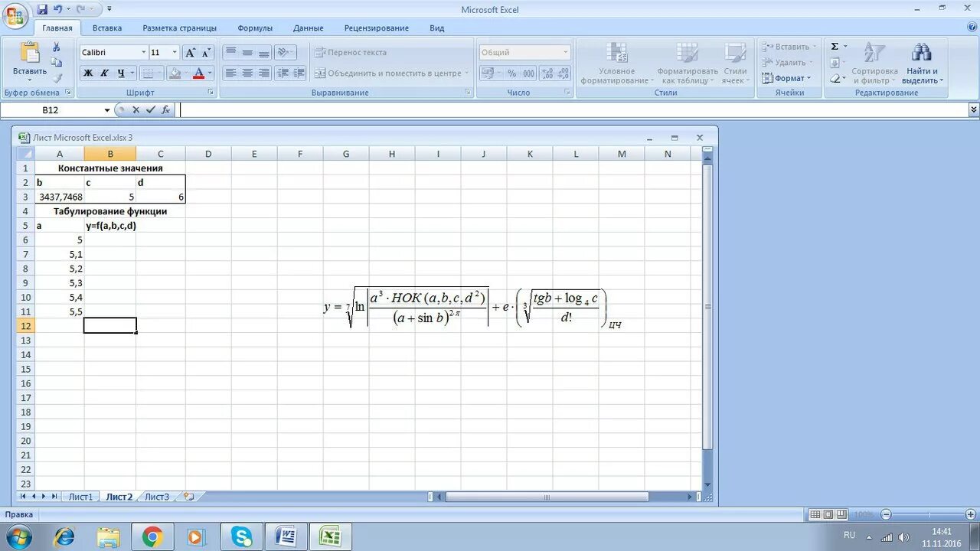980x551 pixels.
Task: Click Перенос текста wrap text button
Action: (351, 53)
